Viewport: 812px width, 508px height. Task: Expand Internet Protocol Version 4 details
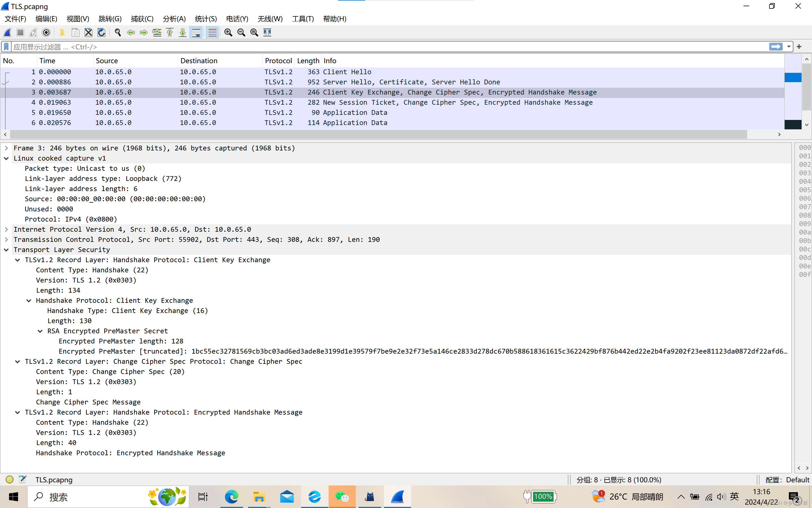pos(6,229)
